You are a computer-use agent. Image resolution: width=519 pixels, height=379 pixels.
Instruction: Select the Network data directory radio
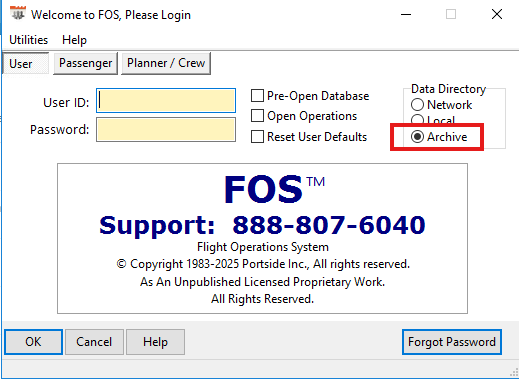tap(417, 105)
